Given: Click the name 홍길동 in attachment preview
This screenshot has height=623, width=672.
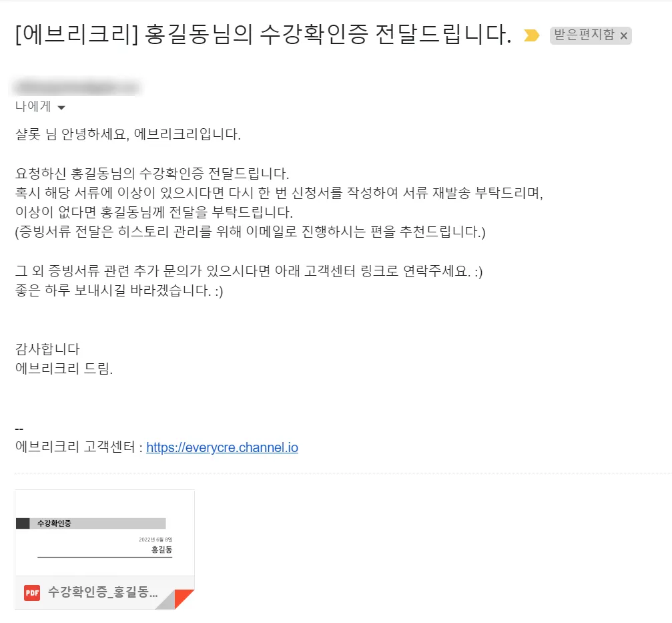Looking at the screenshot, I should [161, 550].
